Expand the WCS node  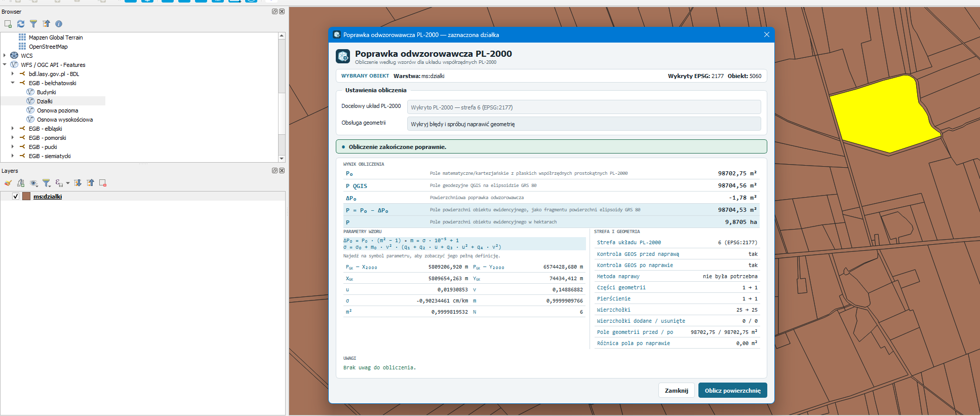pos(5,56)
